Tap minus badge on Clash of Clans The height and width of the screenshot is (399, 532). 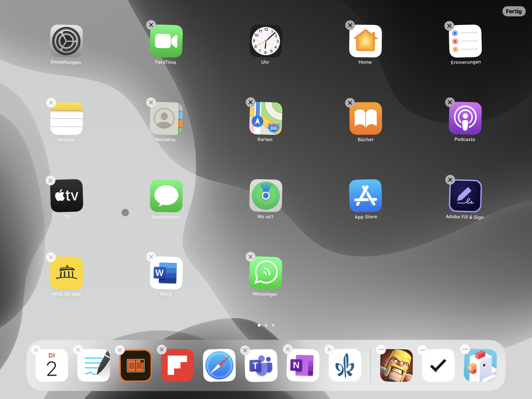point(381,350)
